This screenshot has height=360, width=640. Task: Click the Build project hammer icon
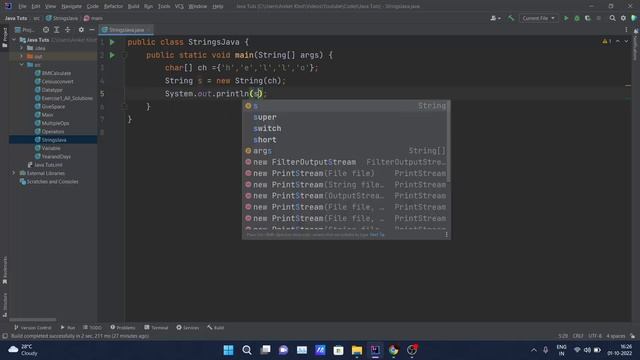(511, 18)
